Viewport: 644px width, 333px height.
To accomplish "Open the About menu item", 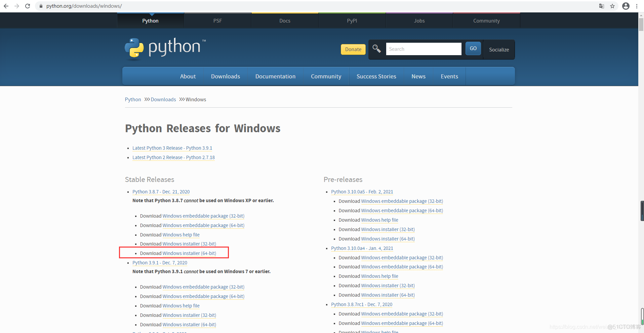I will pyautogui.click(x=188, y=76).
